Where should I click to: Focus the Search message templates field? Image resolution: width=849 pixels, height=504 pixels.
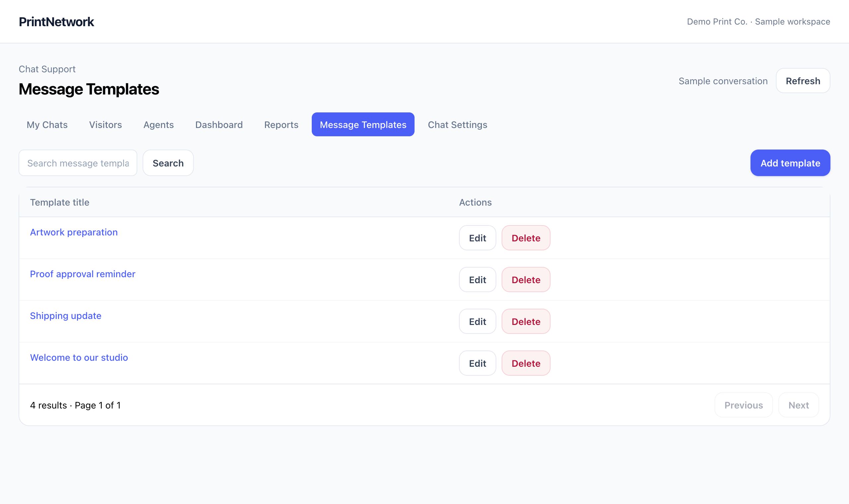[78, 163]
